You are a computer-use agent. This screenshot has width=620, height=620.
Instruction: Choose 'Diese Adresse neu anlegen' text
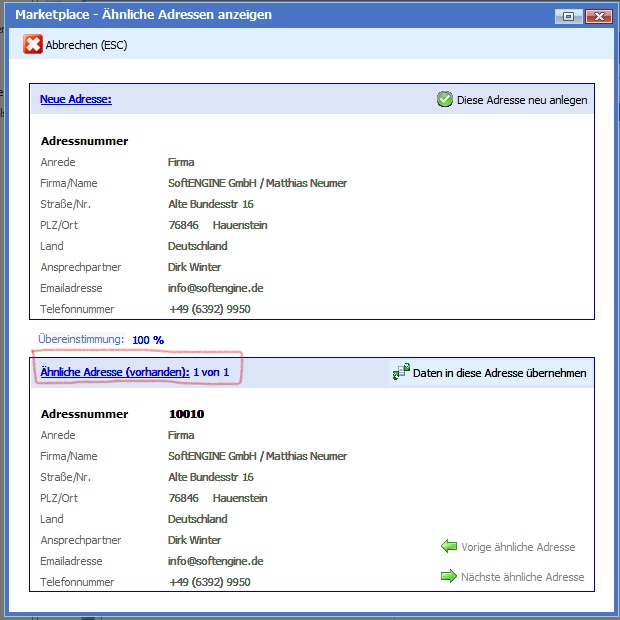tap(522, 100)
